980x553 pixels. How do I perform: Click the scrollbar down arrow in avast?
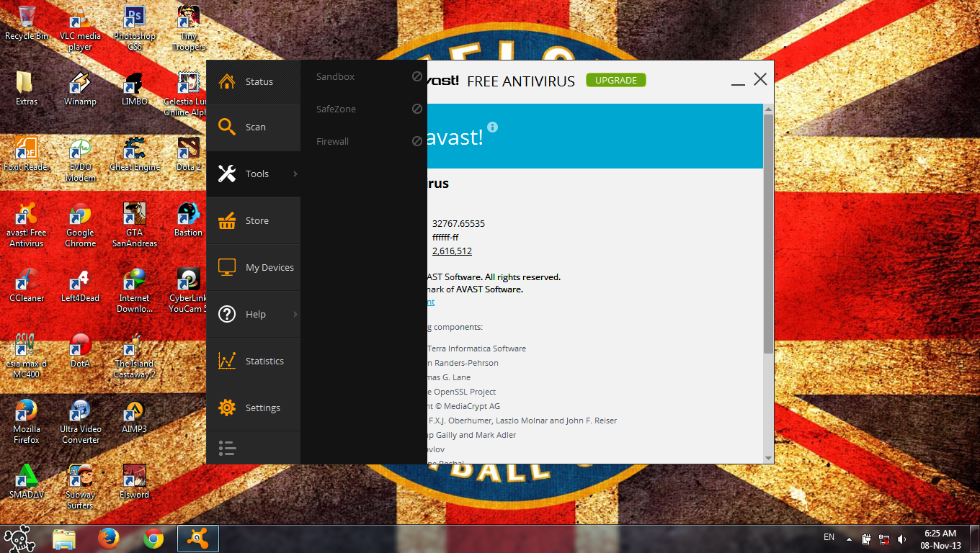click(768, 458)
